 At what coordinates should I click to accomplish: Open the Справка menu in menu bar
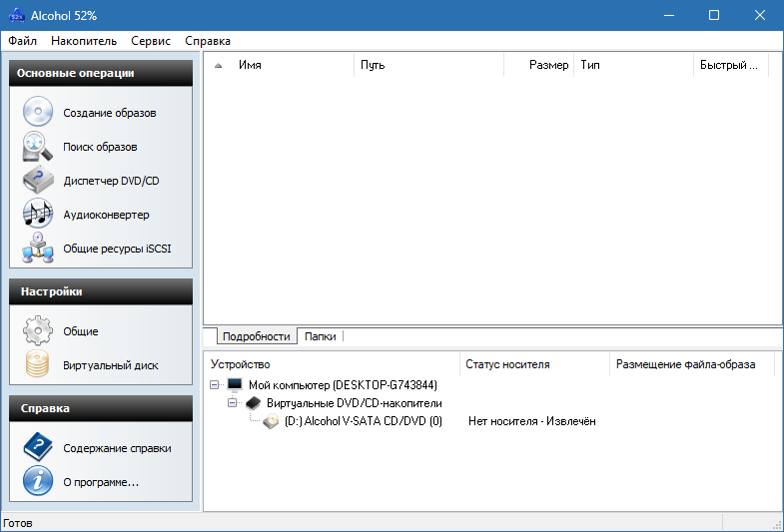pos(208,41)
